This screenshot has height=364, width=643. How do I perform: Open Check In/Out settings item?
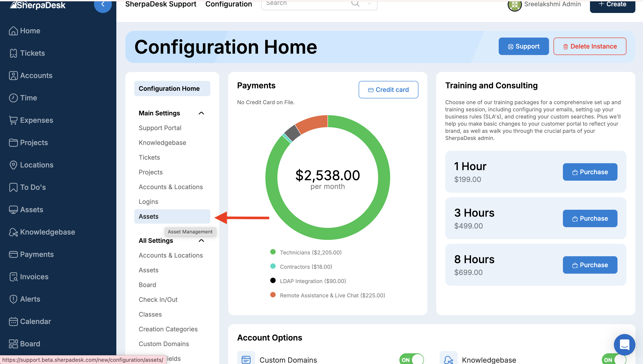158,300
